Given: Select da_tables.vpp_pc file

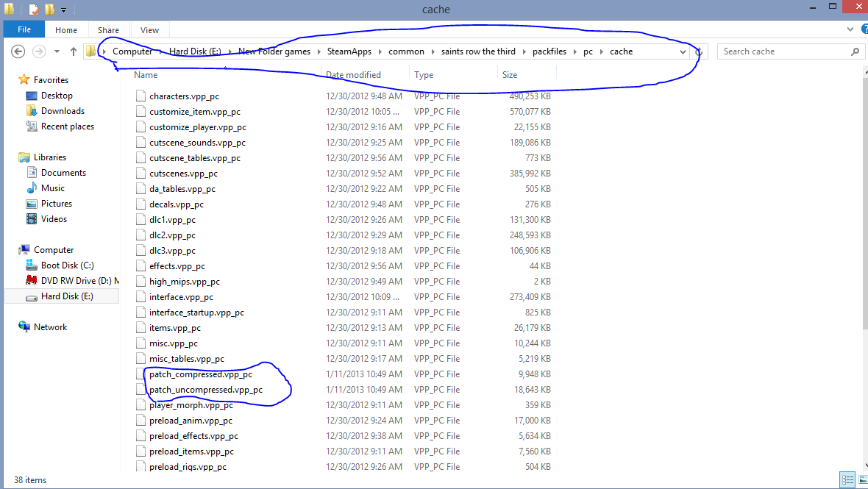Looking at the screenshot, I should point(182,189).
